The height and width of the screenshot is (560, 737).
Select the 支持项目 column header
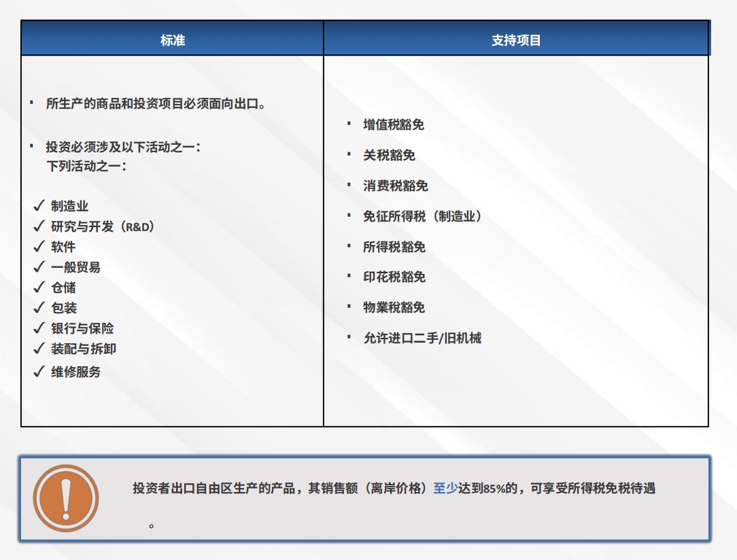tap(516, 40)
